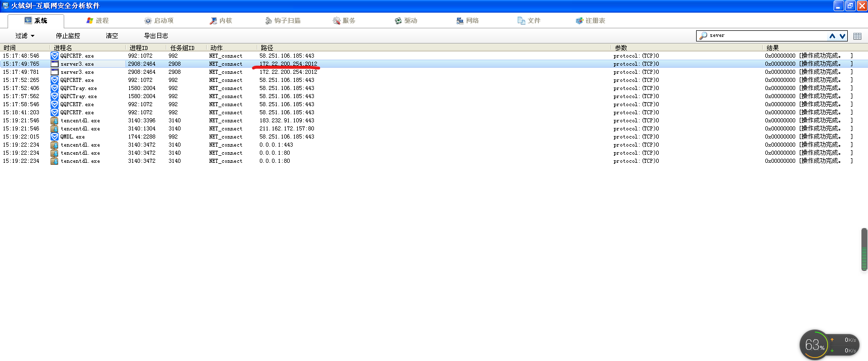868x361 pixels.
Task: Click the 系统 tab monitor icon
Action: point(28,21)
